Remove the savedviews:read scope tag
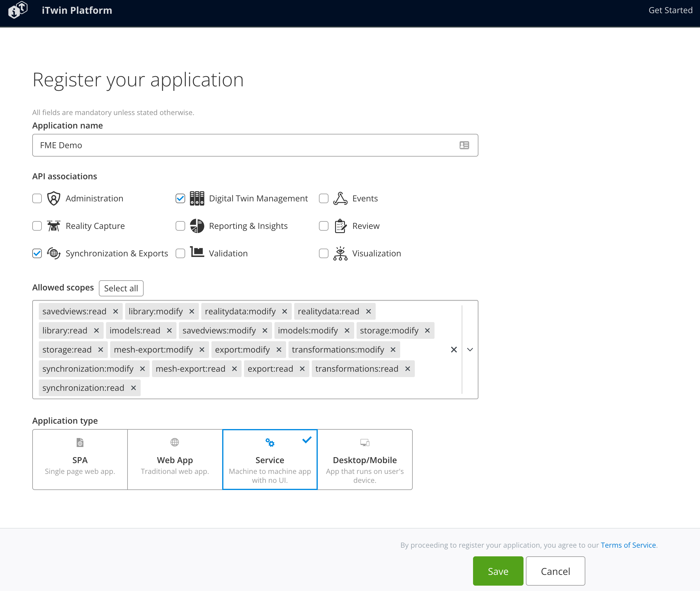The width and height of the screenshot is (700, 591). tap(116, 311)
